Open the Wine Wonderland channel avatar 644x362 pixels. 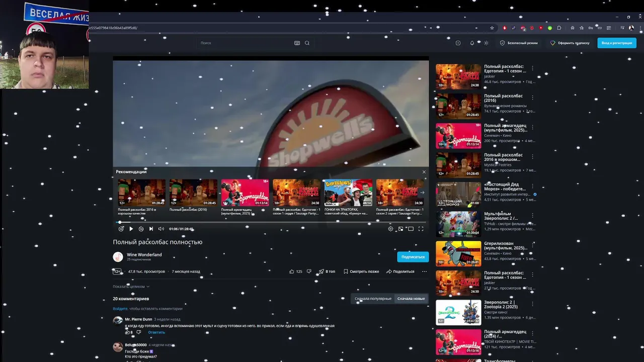tap(118, 257)
